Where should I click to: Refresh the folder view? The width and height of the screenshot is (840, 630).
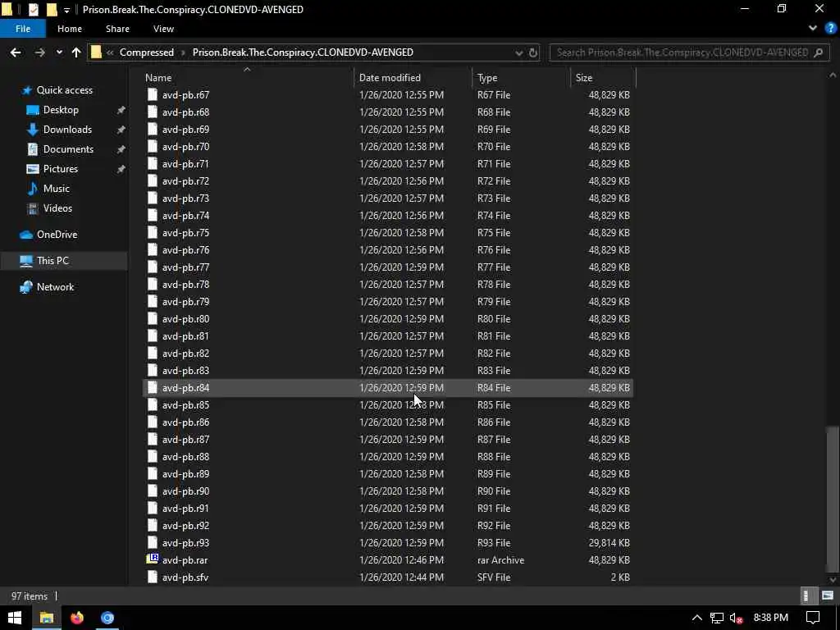(x=533, y=52)
